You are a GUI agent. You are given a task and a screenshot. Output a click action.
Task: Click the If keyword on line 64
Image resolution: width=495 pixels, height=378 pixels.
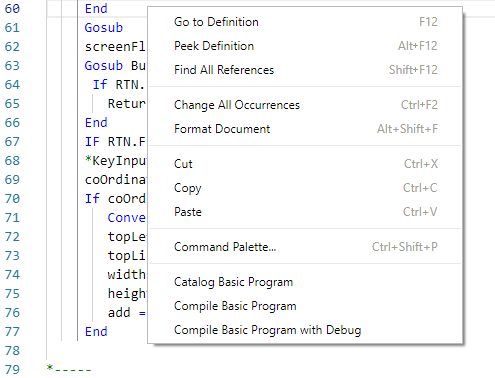100,85
